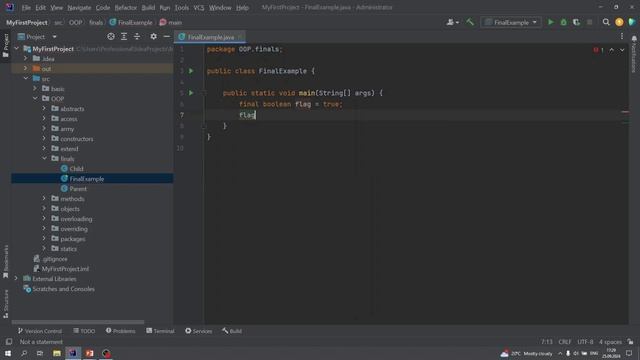
Task: Open the FinalExample run configuration dropdown
Action: tap(511, 22)
